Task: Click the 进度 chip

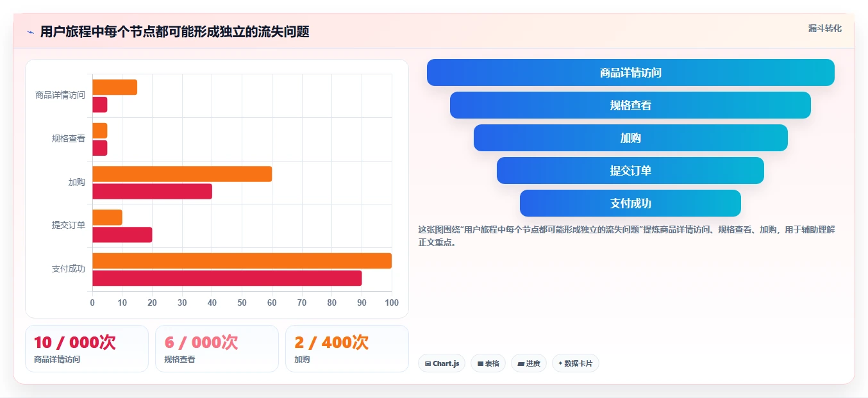Action: (529, 363)
